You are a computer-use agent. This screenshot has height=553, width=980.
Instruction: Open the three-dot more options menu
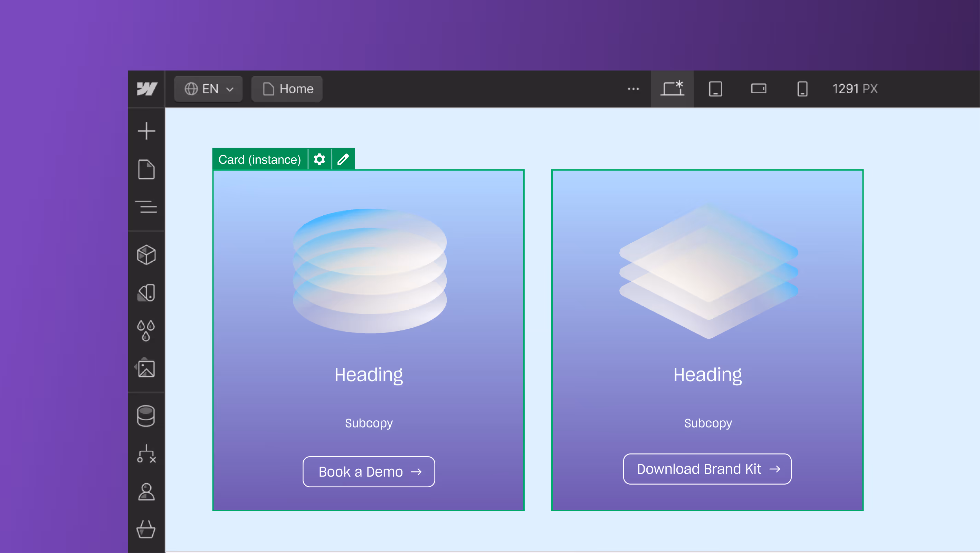click(633, 89)
